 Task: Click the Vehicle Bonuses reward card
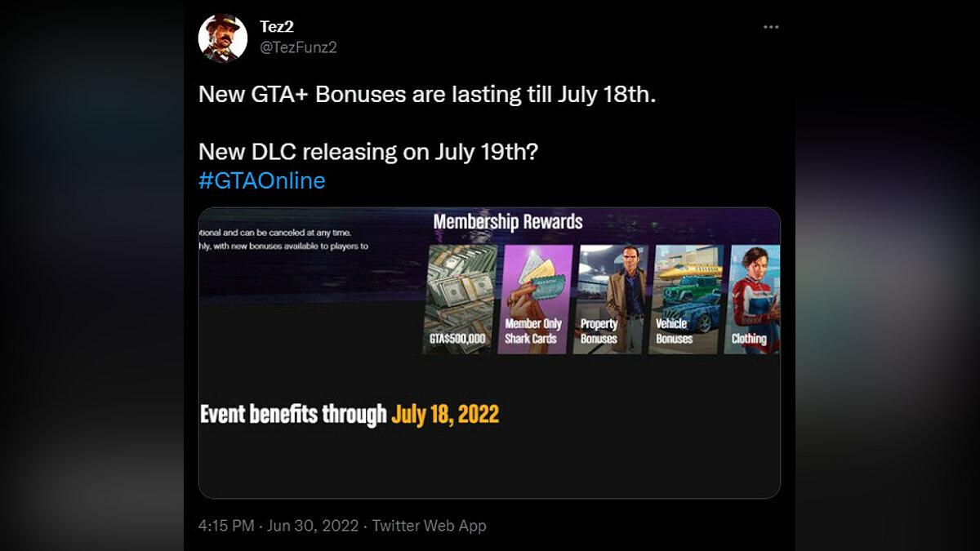coord(684,300)
